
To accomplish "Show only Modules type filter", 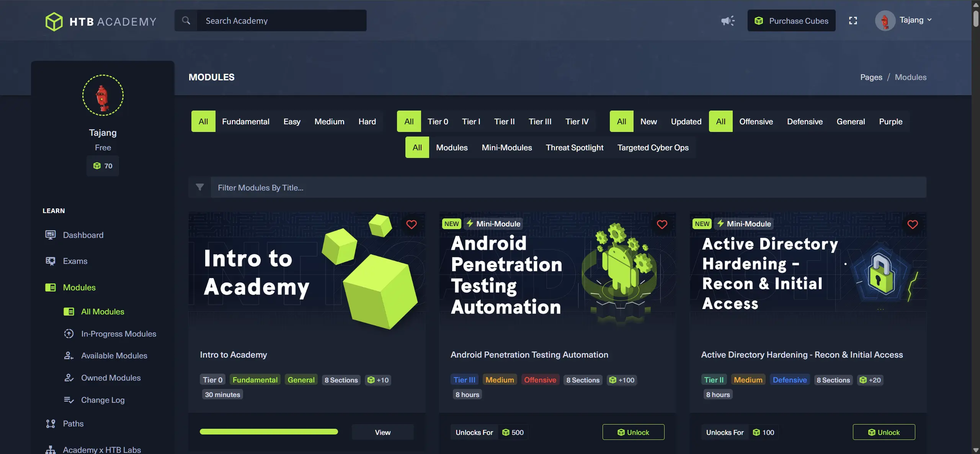I will coord(452,147).
